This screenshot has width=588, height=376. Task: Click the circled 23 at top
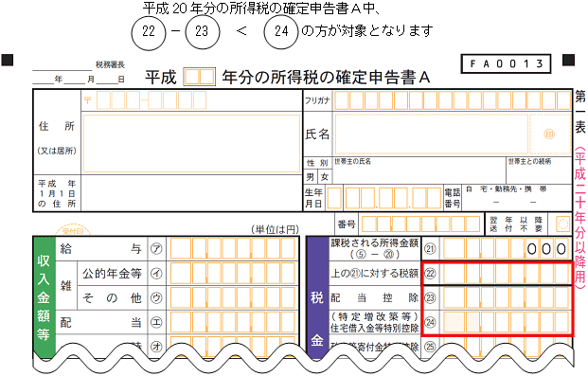click(x=203, y=32)
